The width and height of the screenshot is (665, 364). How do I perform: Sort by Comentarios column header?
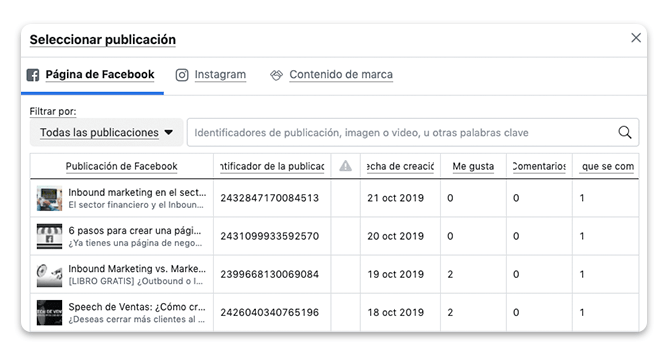coord(539,166)
